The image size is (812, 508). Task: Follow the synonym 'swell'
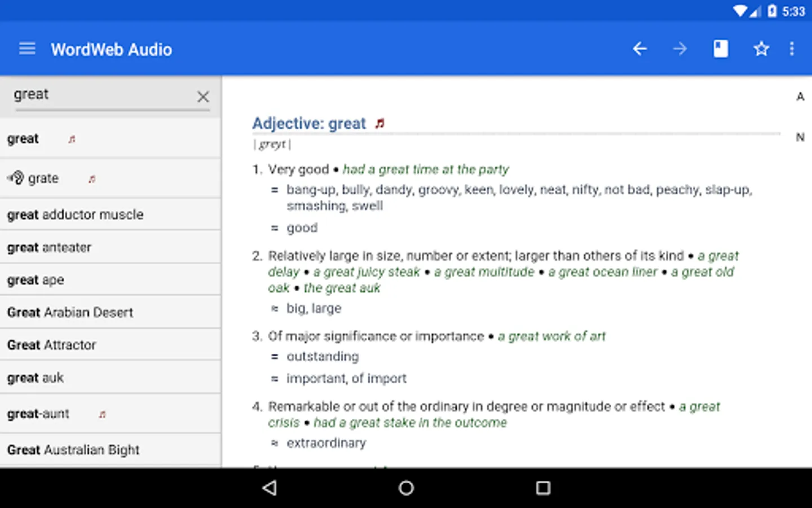(x=367, y=206)
